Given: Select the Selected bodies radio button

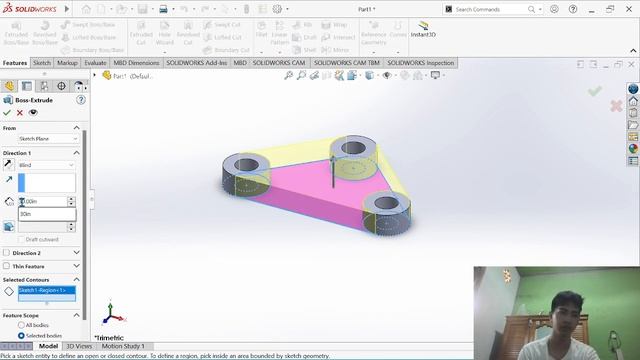Looking at the screenshot, I should pos(21,336).
